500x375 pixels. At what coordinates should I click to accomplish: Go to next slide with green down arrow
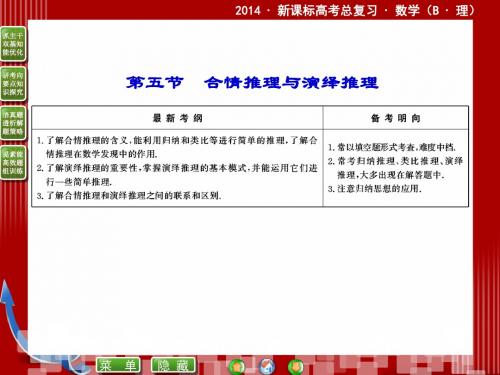296,367
